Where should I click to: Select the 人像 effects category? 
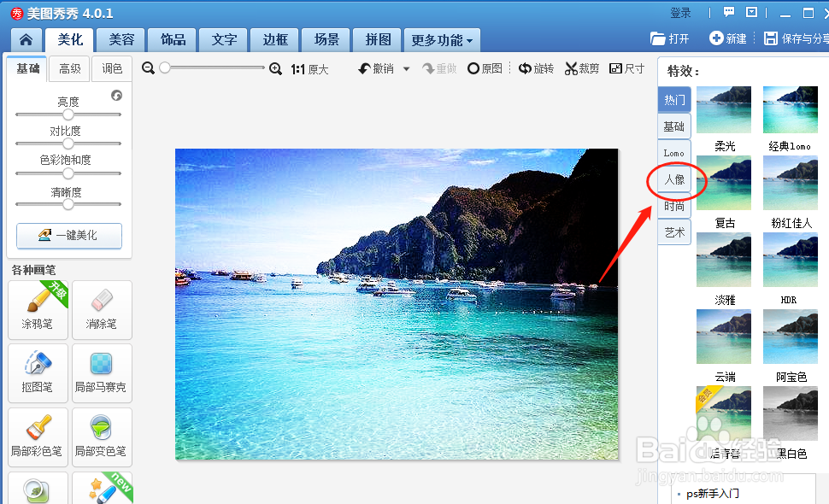click(674, 179)
